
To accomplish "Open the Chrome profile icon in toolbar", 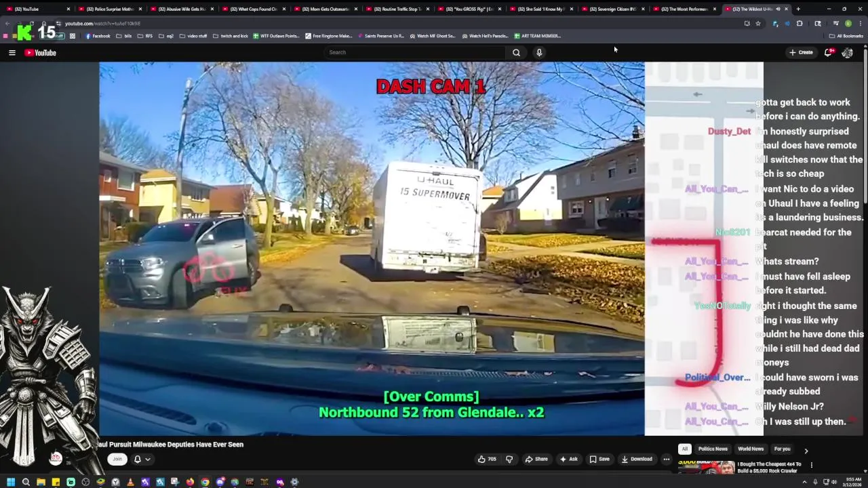I will [848, 23].
